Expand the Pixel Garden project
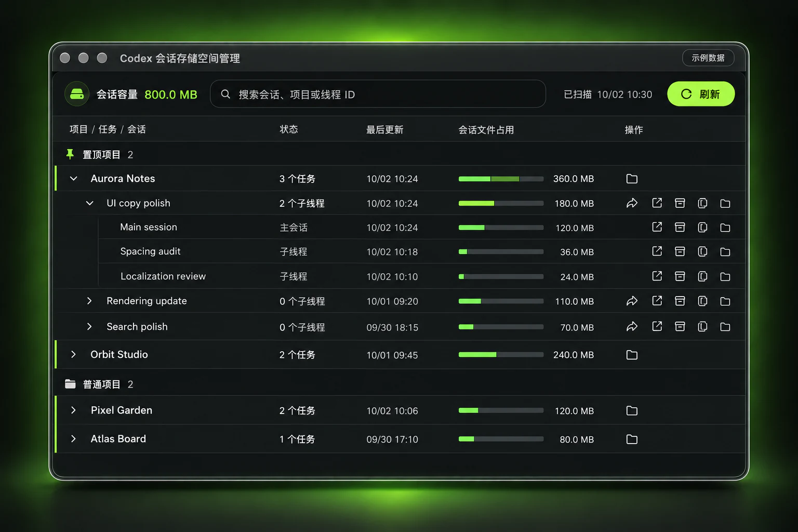The width and height of the screenshot is (798, 532). pos(73,410)
